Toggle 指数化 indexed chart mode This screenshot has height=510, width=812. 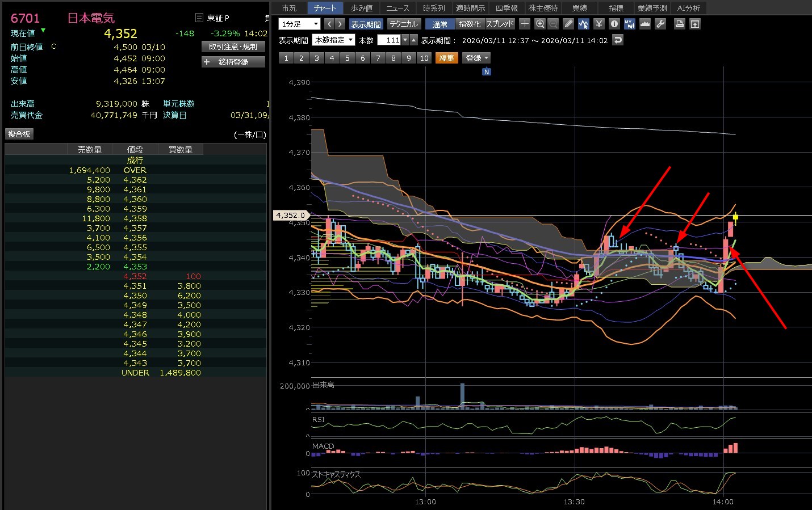point(469,24)
